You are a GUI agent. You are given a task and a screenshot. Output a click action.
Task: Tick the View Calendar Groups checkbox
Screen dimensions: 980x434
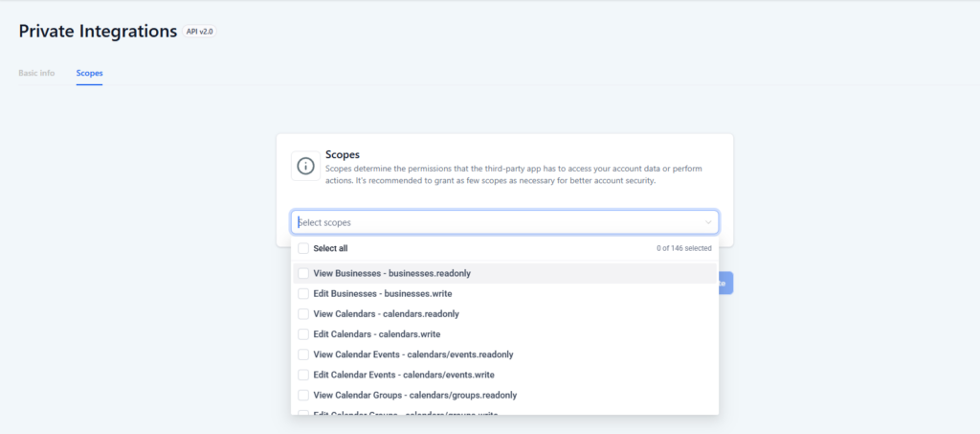(303, 396)
